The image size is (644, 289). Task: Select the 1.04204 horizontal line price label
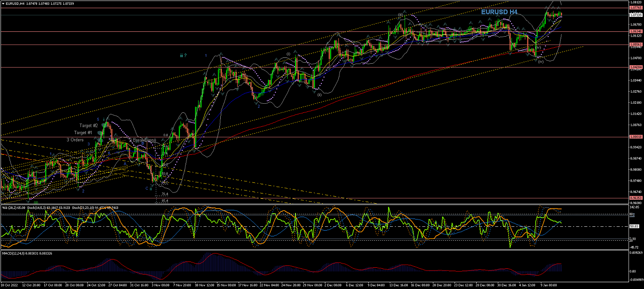[636, 67]
